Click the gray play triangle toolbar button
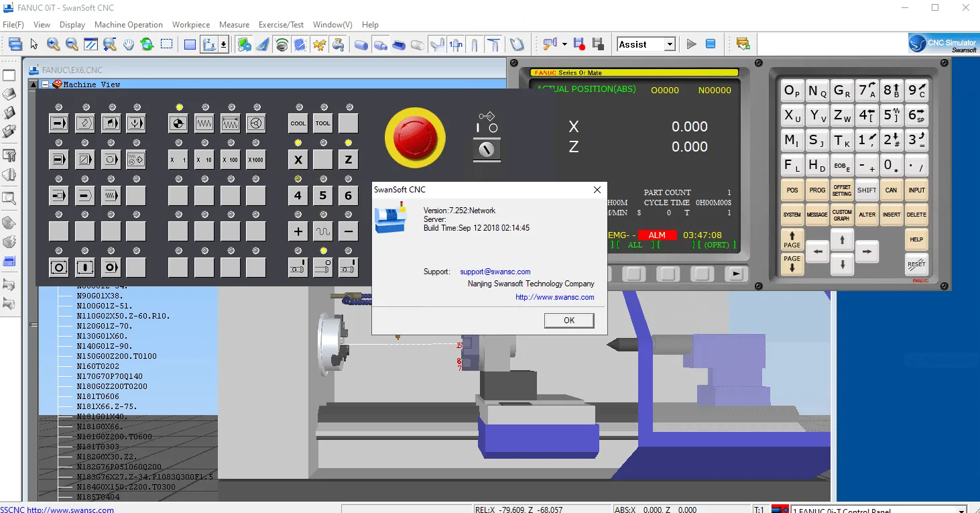This screenshot has width=980, height=513. 692,44
